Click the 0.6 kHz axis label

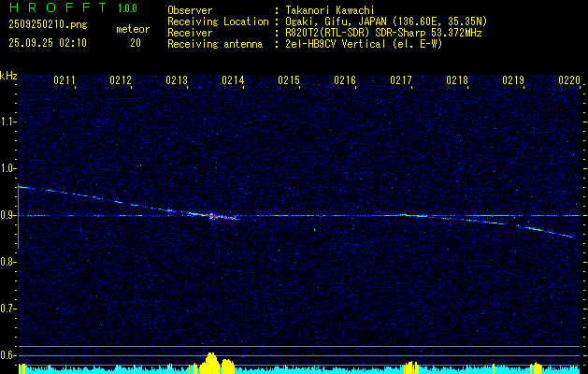click(x=7, y=355)
